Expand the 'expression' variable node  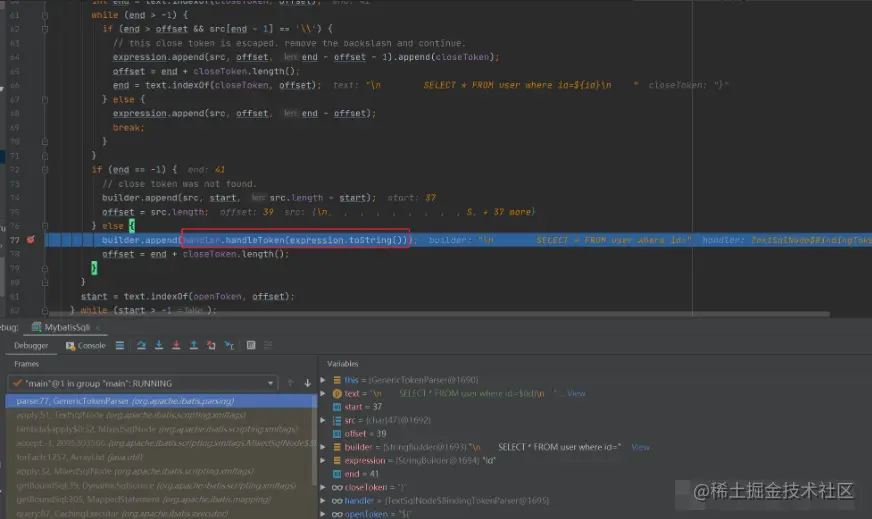323,461
